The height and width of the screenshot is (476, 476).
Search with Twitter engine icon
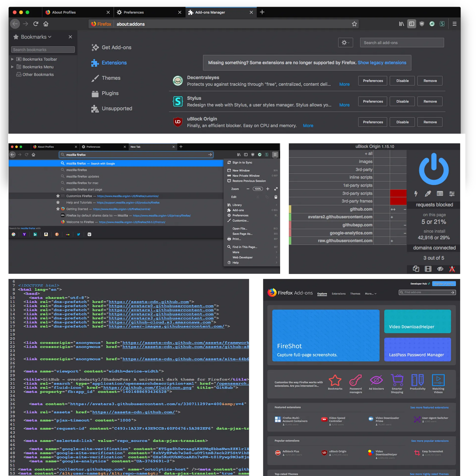click(79, 234)
